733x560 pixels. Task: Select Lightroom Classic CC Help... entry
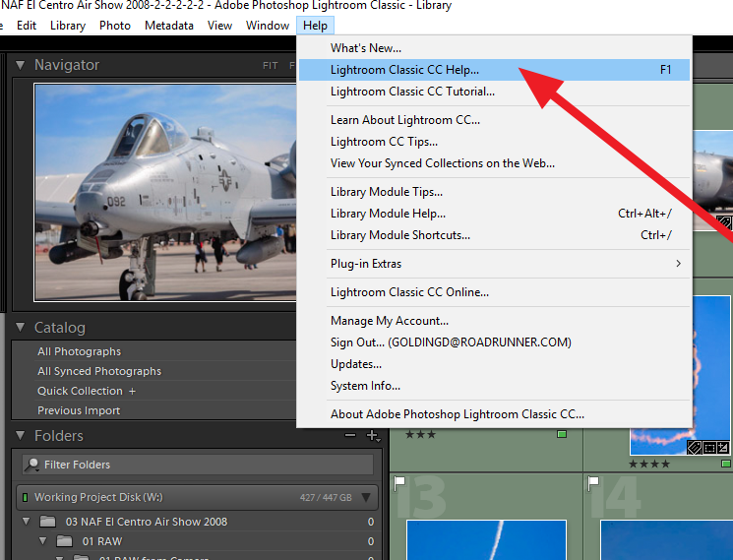494,70
